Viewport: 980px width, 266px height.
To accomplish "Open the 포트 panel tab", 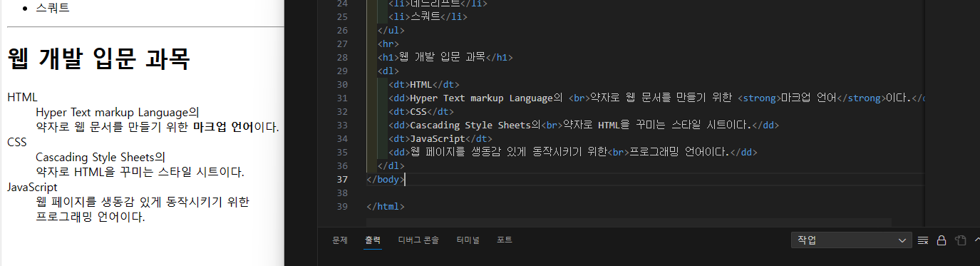I will 505,240.
